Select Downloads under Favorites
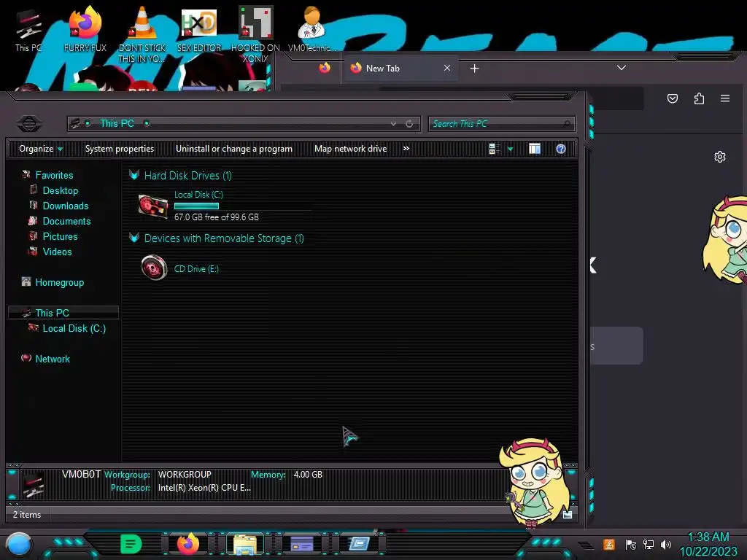747x560 pixels. [65, 206]
